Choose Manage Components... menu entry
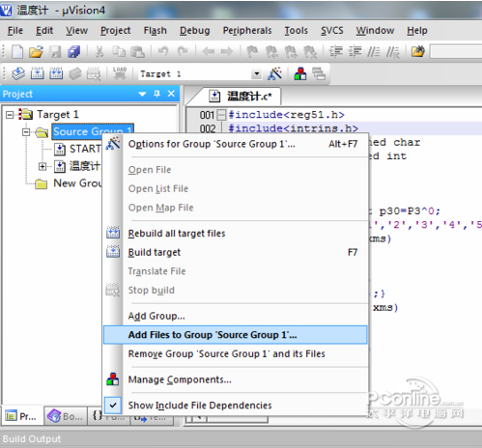Image resolution: width=482 pixels, height=448 pixels. [x=236, y=379]
